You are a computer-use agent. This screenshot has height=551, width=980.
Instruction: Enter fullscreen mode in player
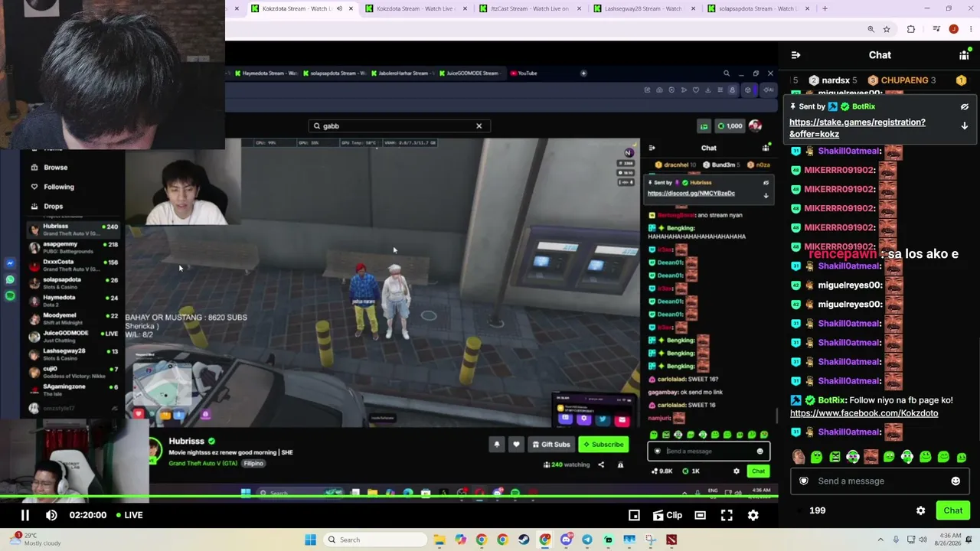tap(727, 515)
